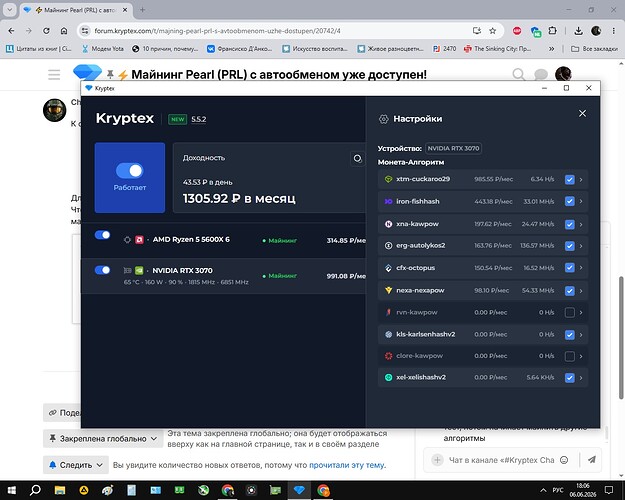
Task: Uncheck the kls-karlsenhashv2 algorithm checkbox
Action: click(570, 335)
